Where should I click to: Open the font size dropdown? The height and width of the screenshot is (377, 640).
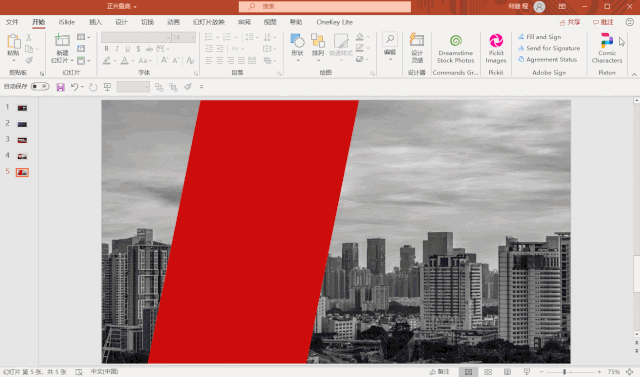tap(192, 38)
